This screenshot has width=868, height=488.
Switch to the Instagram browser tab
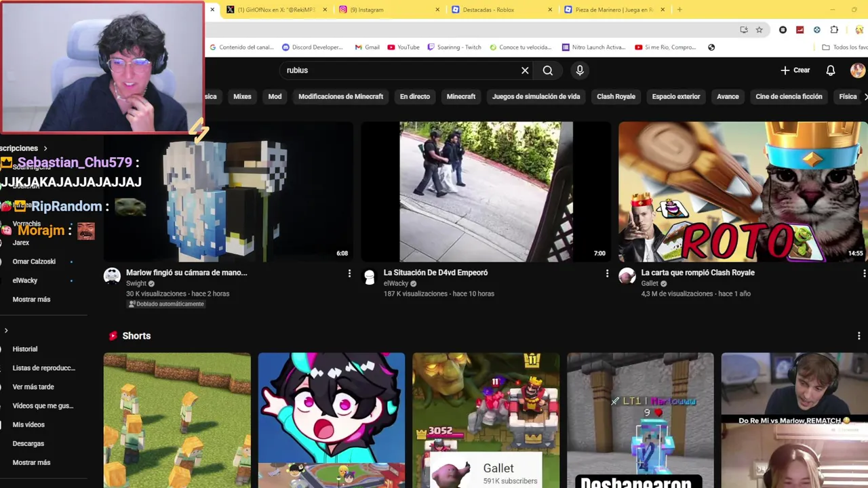[389, 9]
